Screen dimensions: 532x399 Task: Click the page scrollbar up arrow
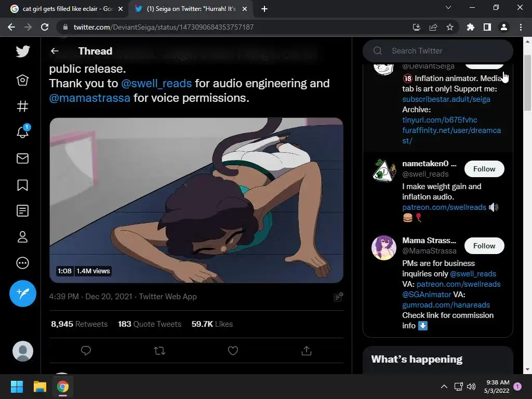click(x=527, y=42)
